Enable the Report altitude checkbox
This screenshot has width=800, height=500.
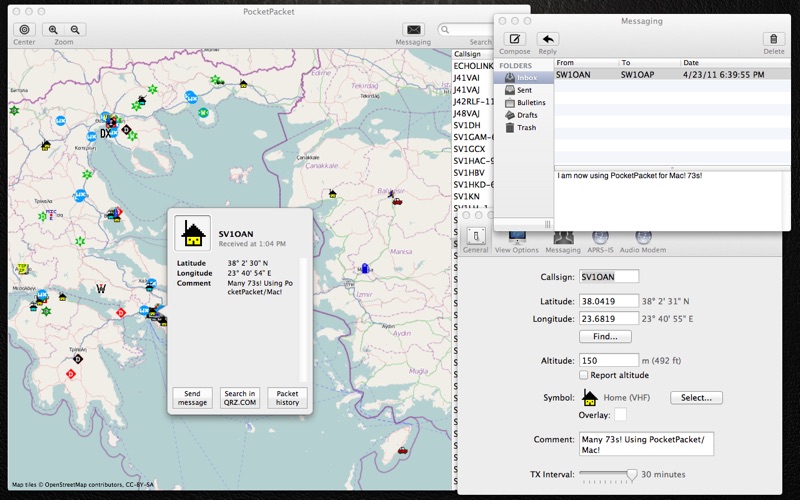(x=584, y=375)
